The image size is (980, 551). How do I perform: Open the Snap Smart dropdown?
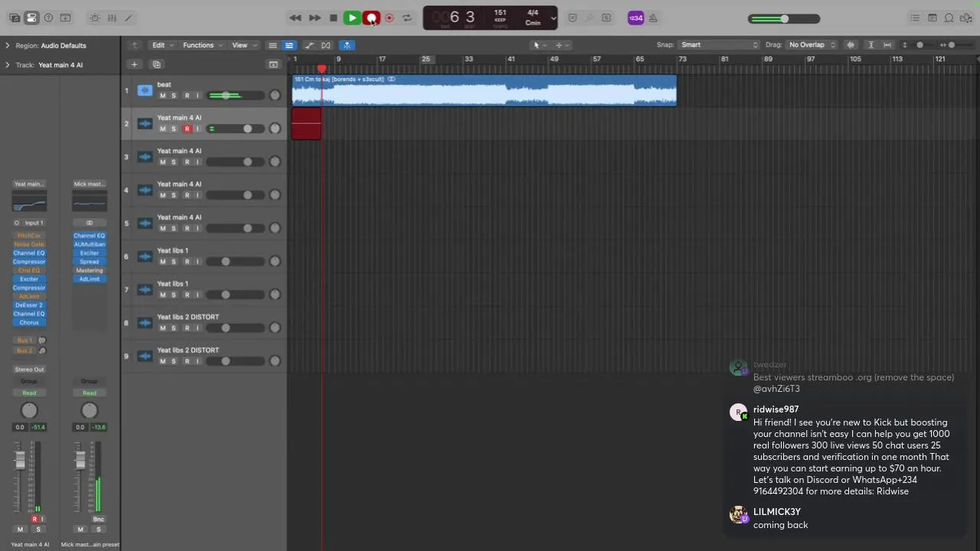coord(719,45)
